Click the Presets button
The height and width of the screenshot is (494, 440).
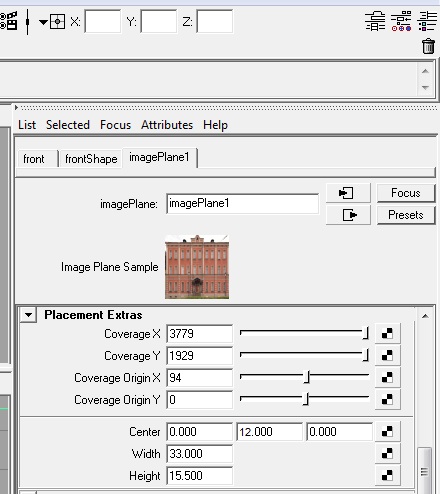tap(406, 215)
